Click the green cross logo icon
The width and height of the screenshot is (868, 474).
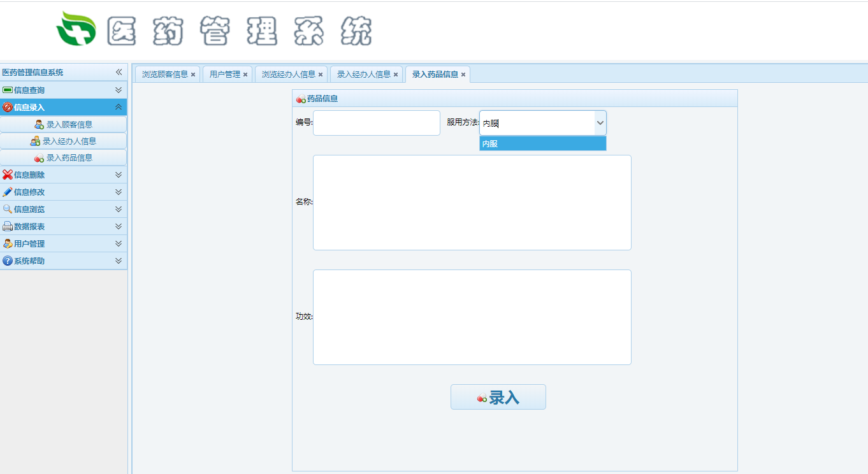tap(76, 29)
